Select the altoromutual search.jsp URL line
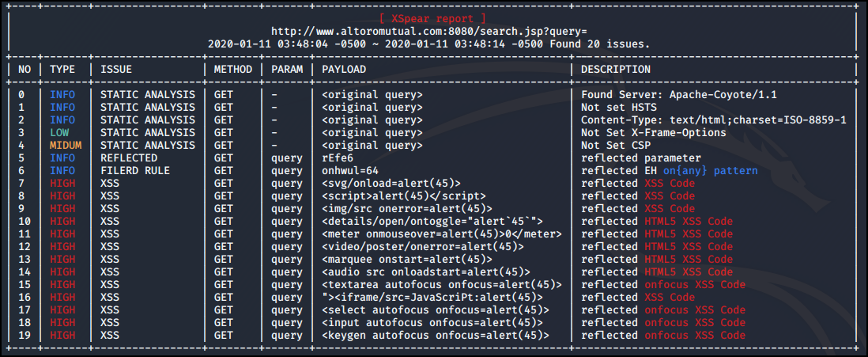Image resolution: width=868 pixels, height=357 pixels. [429, 31]
